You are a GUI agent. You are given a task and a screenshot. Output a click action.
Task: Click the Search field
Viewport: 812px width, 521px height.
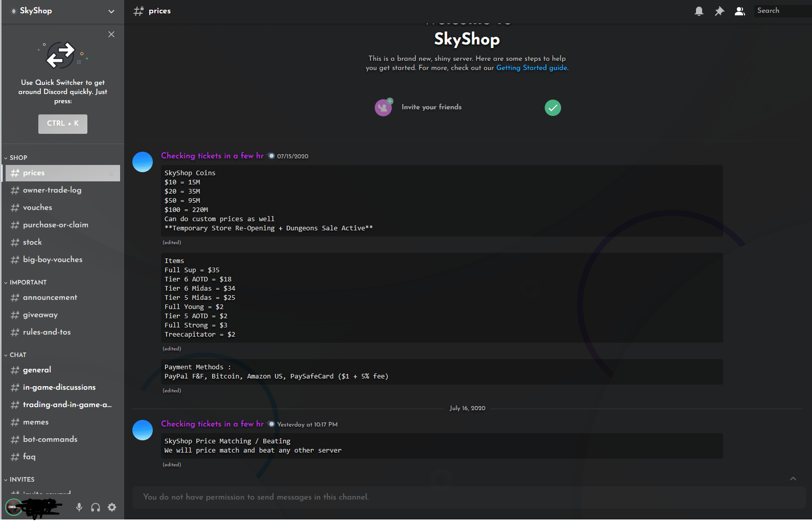(783, 11)
